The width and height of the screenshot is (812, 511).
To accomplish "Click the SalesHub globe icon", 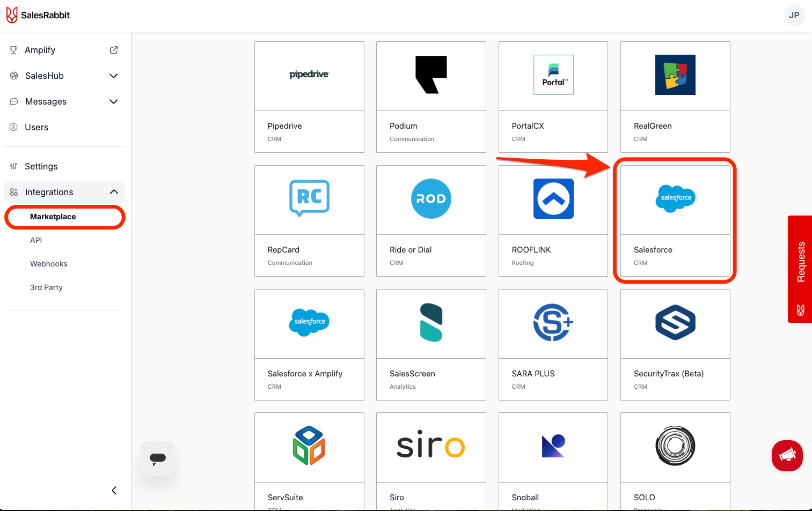I will [x=14, y=76].
